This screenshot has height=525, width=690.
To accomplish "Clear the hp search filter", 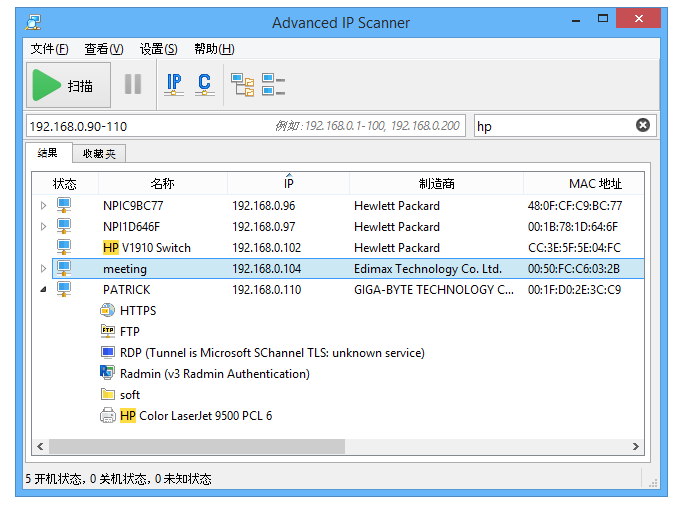I will tap(642, 125).
